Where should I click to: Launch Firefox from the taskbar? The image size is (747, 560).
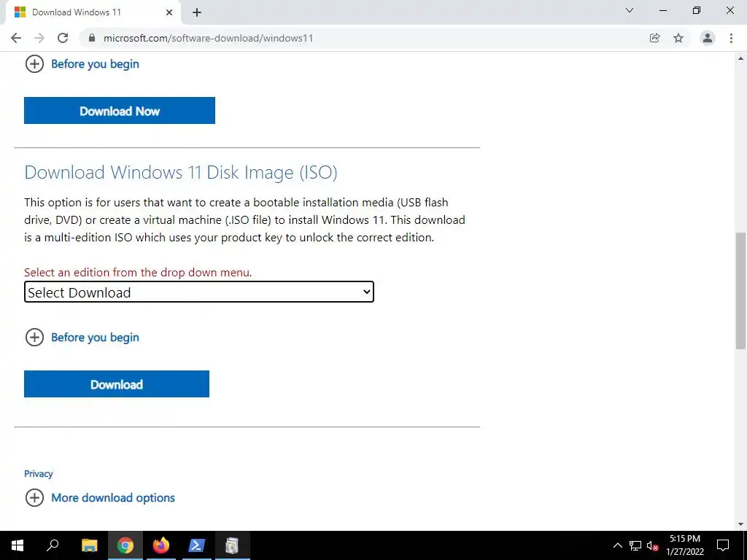[161, 545]
